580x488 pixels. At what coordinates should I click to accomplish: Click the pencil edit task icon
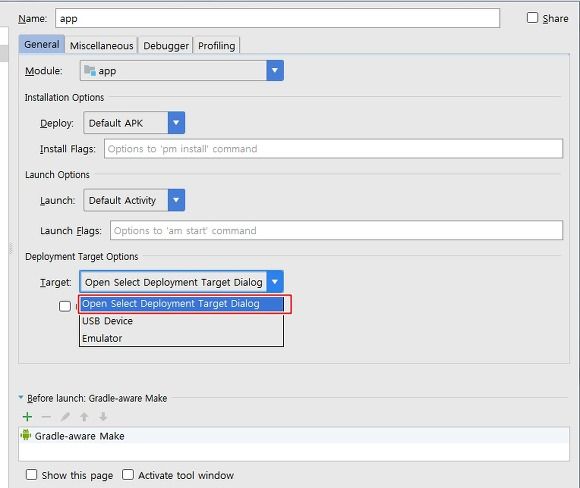click(x=65, y=417)
